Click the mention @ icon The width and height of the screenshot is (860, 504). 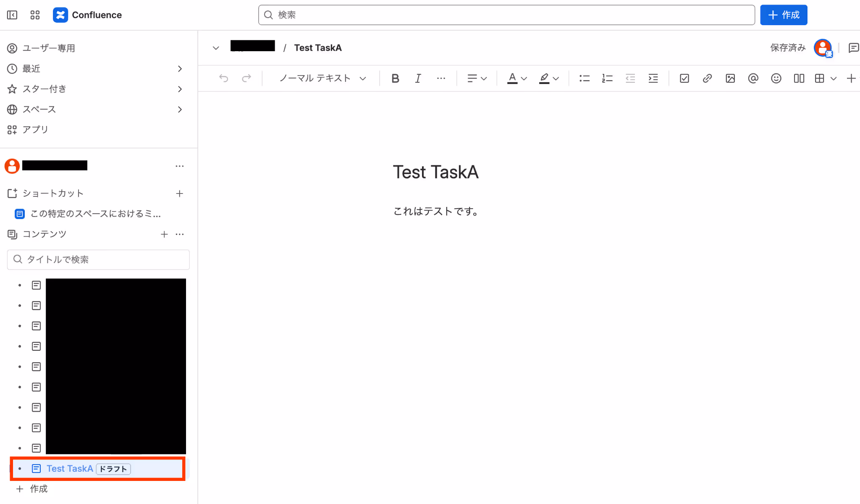[x=753, y=78]
